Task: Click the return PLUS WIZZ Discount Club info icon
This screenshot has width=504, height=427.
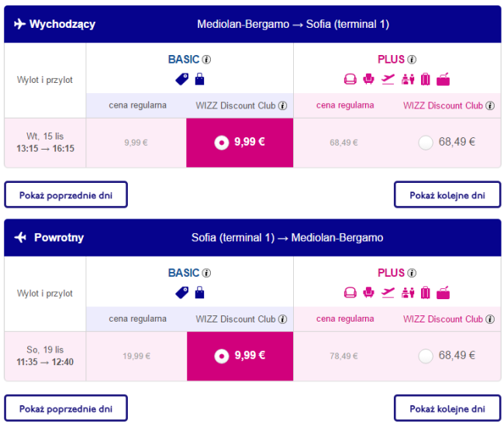Action: tap(490, 319)
